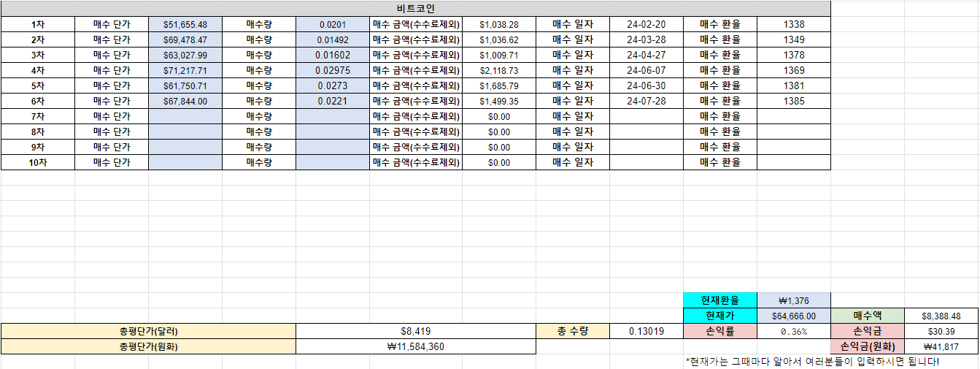Viewport: 980px width, 369px height.
Task: Click the 10차 row label
Action: [38, 162]
